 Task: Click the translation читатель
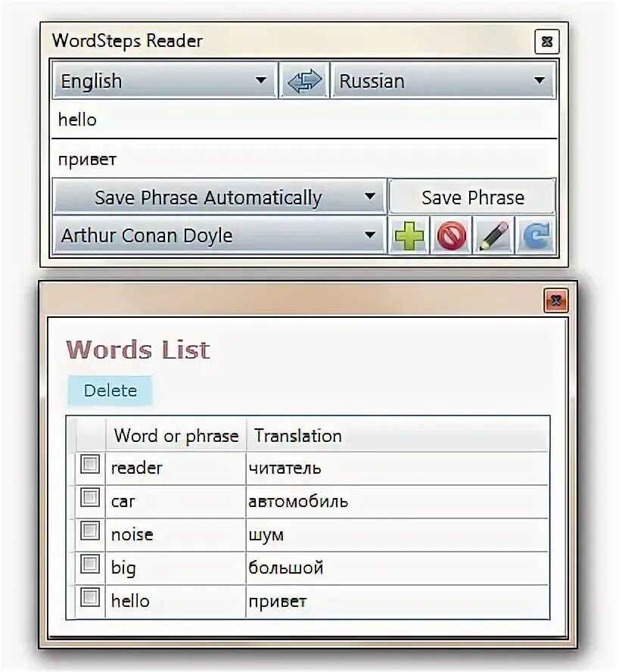[x=285, y=468]
